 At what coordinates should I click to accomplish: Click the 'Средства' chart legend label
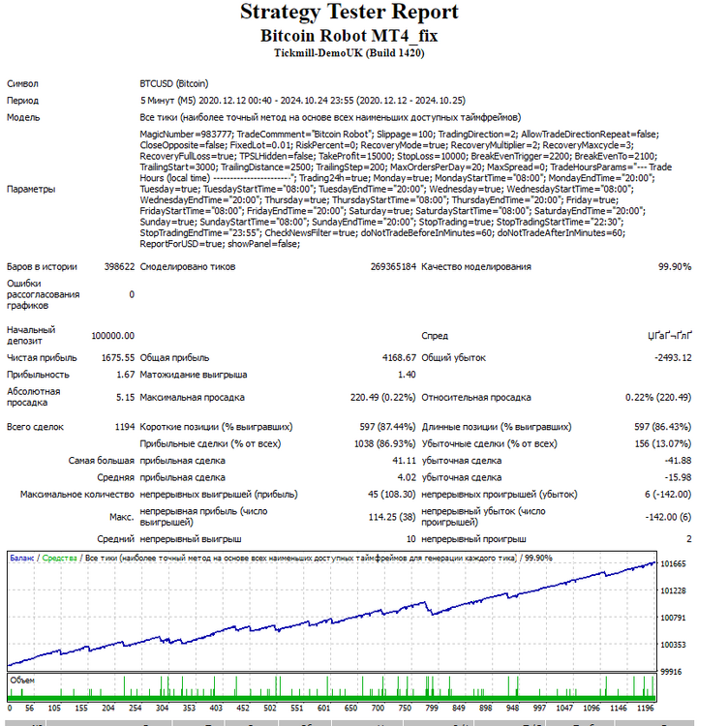(59, 558)
